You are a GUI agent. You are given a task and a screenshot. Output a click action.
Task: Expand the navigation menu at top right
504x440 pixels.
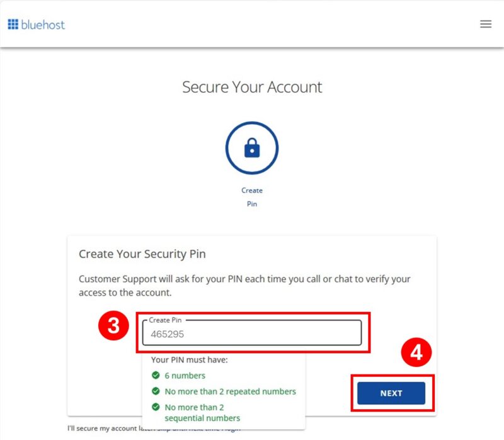tap(485, 24)
